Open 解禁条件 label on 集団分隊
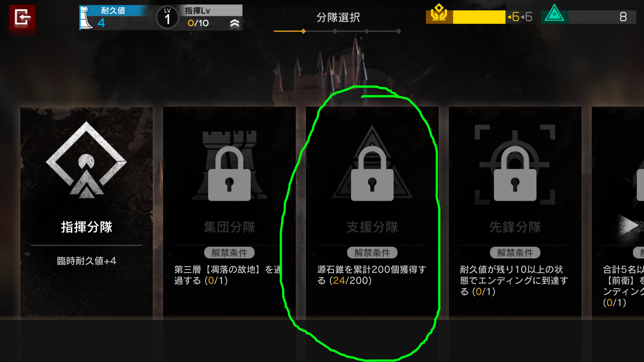644x362 pixels. pos(229,253)
